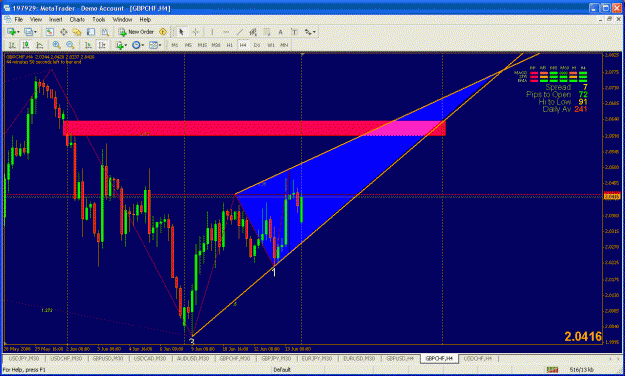Expand the Templates dropdown arrow
The height and width of the screenshot is (376, 625).
pos(160,45)
